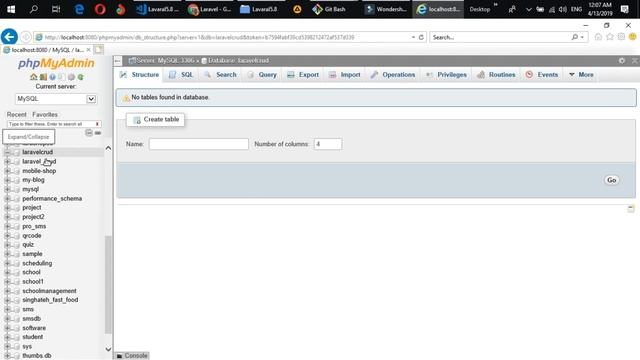Viewport: 640px width, 360px height.
Task: Open the More tab dropdown
Action: point(581,75)
